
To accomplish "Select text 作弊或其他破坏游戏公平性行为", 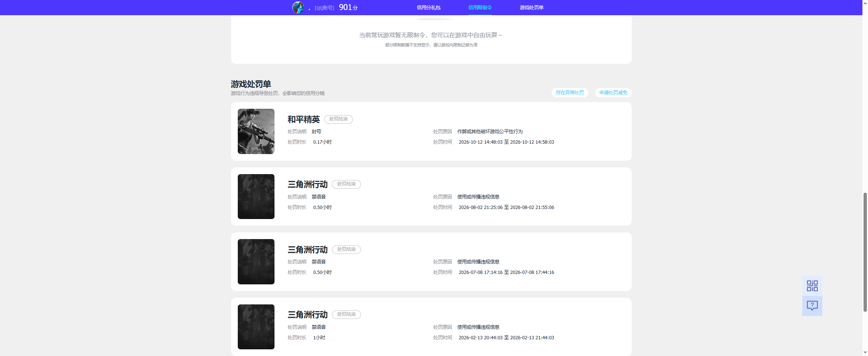I will click(490, 131).
